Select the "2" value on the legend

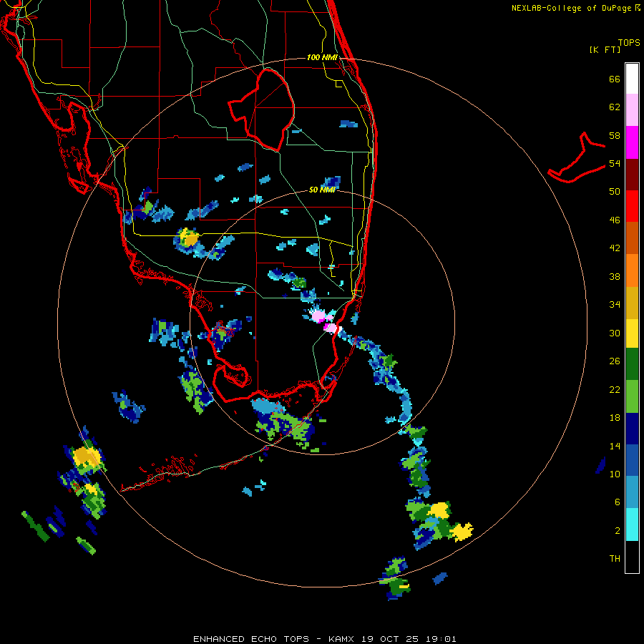pyautogui.click(x=618, y=531)
